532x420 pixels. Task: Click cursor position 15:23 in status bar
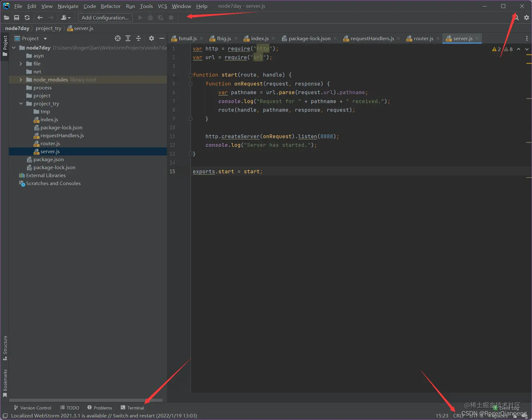click(442, 416)
